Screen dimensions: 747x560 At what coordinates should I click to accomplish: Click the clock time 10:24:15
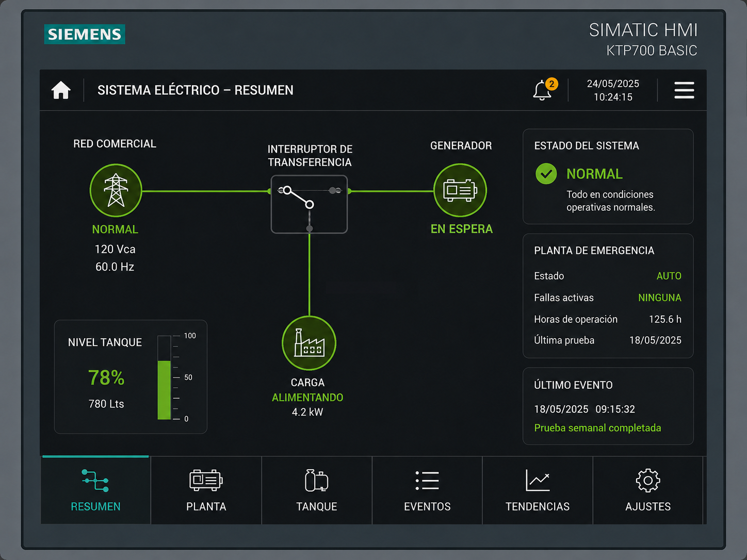(x=613, y=97)
